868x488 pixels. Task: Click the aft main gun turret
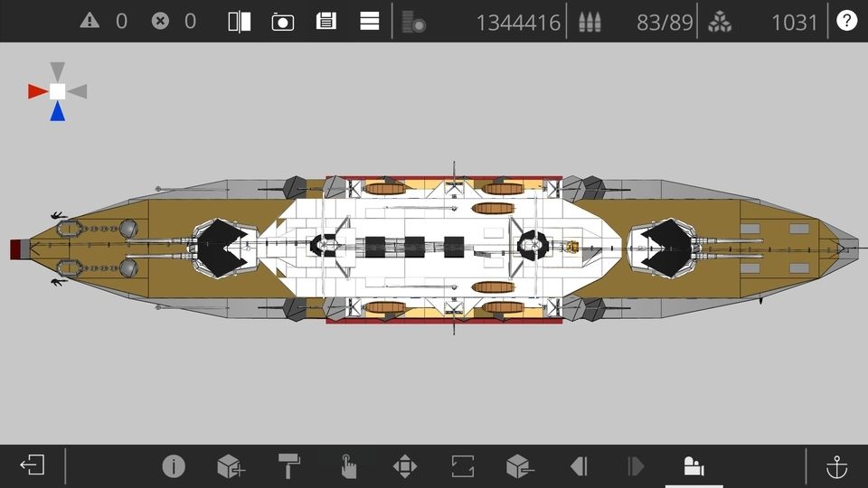click(665, 248)
